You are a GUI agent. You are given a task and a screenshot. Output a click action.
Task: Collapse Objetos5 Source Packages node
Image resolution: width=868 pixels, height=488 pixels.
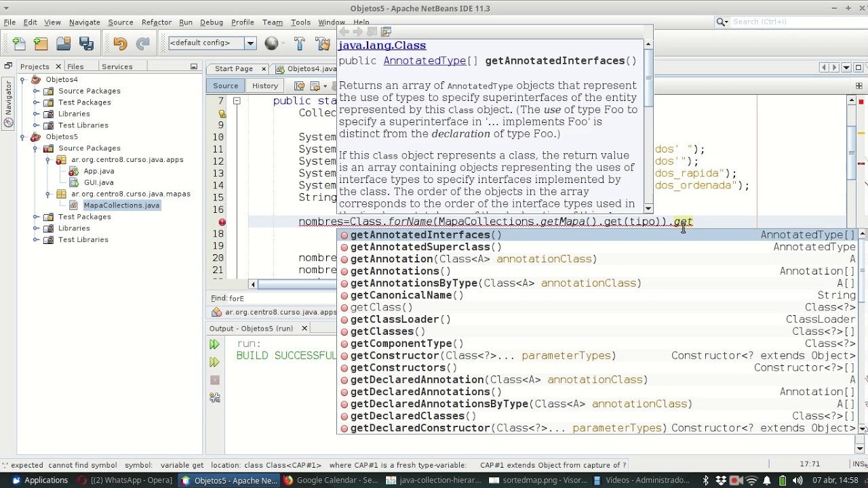[36, 148]
